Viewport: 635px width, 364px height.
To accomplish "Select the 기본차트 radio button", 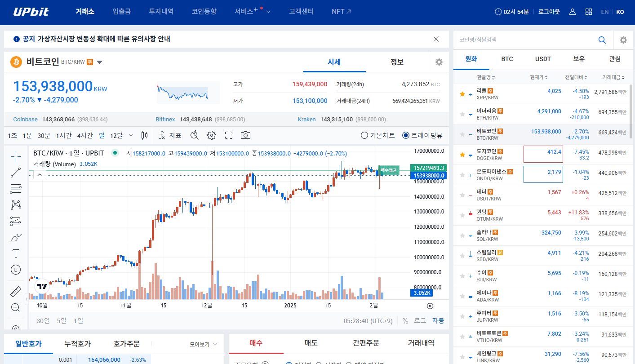I will (x=364, y=135).
